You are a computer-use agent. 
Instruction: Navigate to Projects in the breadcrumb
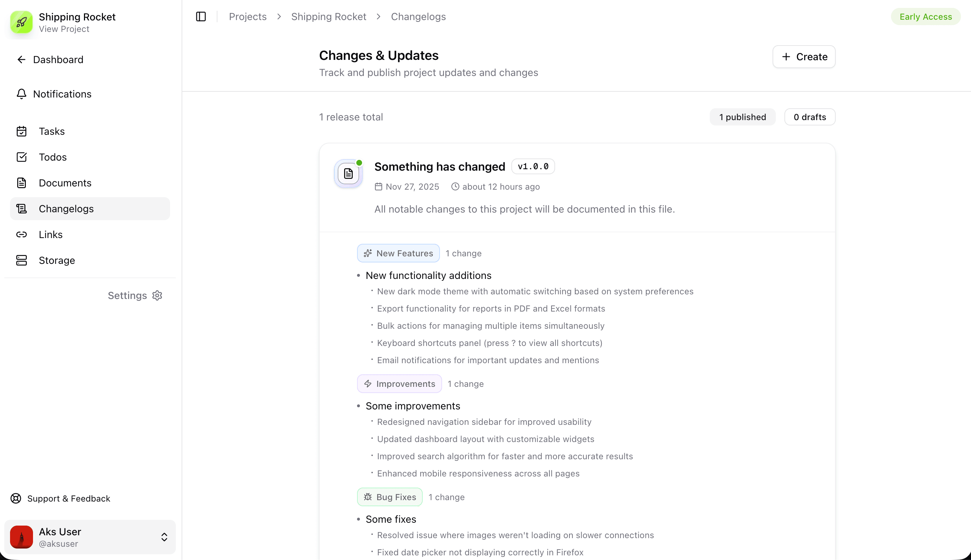[x=248, y=16]
